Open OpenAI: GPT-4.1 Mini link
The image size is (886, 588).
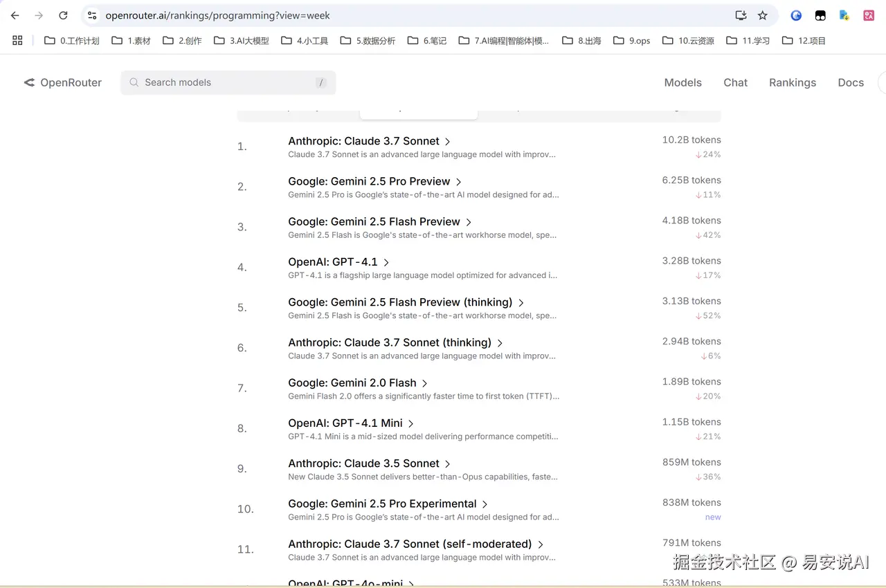pos(345,423)
